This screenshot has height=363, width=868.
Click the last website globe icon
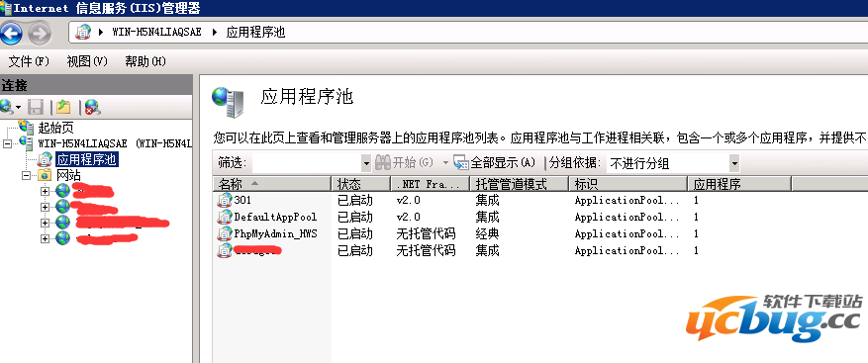(62, 238)
